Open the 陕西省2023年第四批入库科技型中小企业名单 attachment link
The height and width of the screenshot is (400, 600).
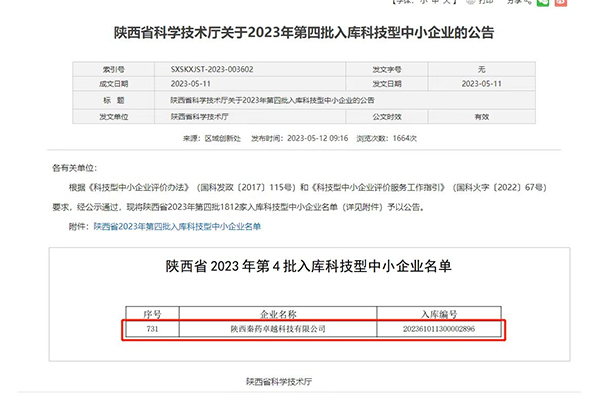coord(177,226)
